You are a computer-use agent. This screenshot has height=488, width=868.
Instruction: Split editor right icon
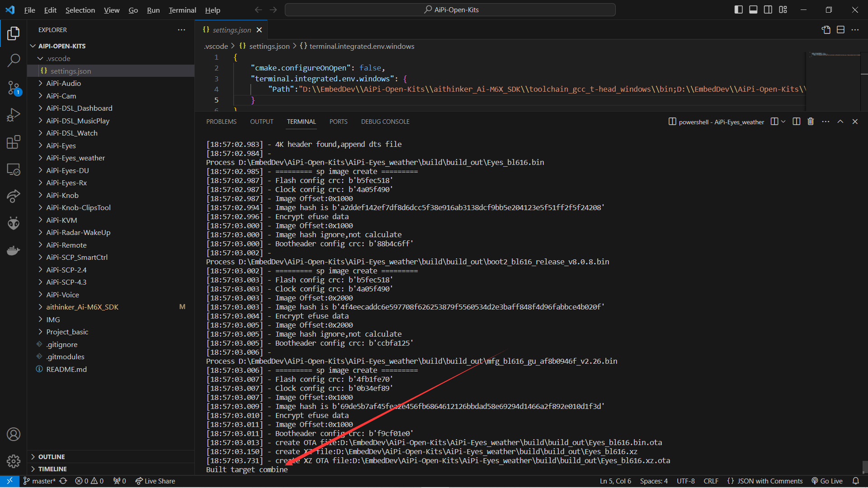(x=840, y=30)
